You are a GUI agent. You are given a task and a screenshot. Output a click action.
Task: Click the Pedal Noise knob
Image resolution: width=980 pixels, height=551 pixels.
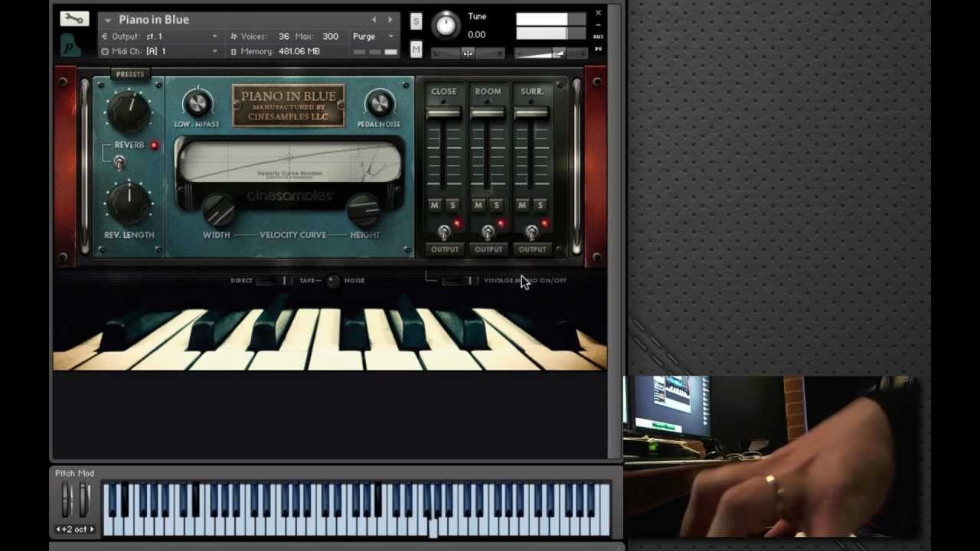pos(379,103)
